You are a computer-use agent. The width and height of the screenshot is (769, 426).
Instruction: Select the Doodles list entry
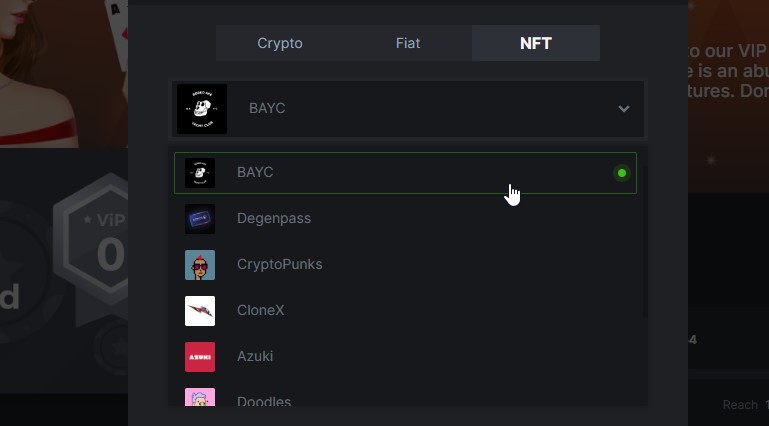pos(264,401)
